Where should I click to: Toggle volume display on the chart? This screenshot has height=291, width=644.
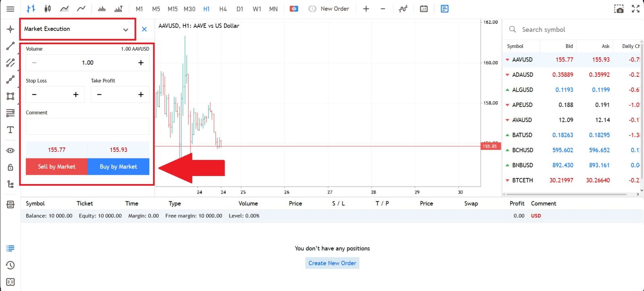pos(101,8)
